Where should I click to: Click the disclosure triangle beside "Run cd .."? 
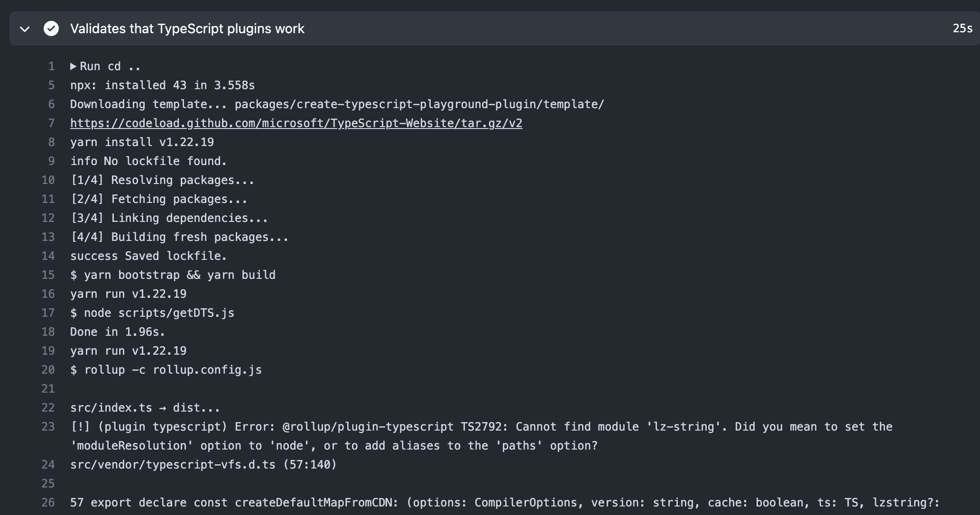click(x=73, y=66)
